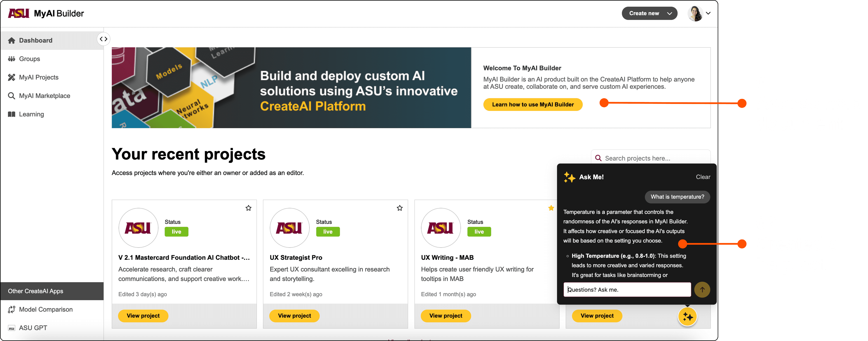Collapse the sidebar with the arrows button
Image resolution: width=868 pixels, height=341 pixels.
coord(104,39)
